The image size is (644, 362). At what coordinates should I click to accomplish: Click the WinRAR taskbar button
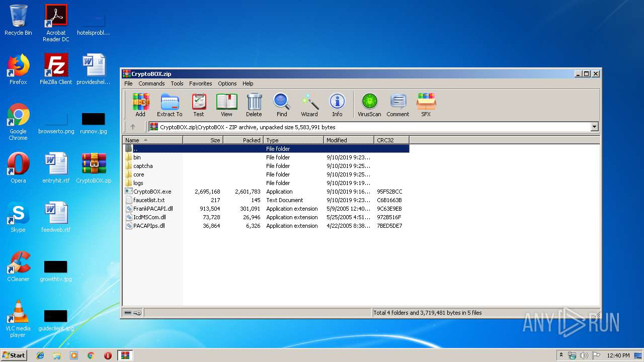tap(125, 355)
